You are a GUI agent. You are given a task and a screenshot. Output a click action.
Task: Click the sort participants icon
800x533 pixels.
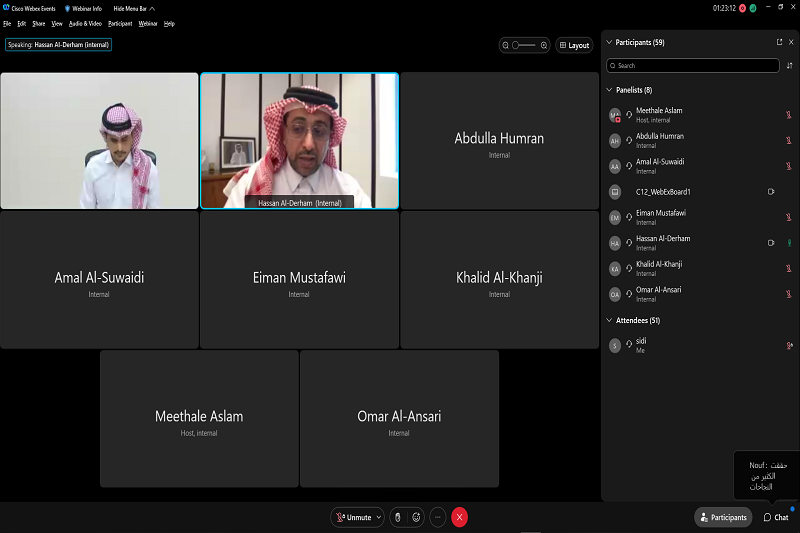coord(790,65)
